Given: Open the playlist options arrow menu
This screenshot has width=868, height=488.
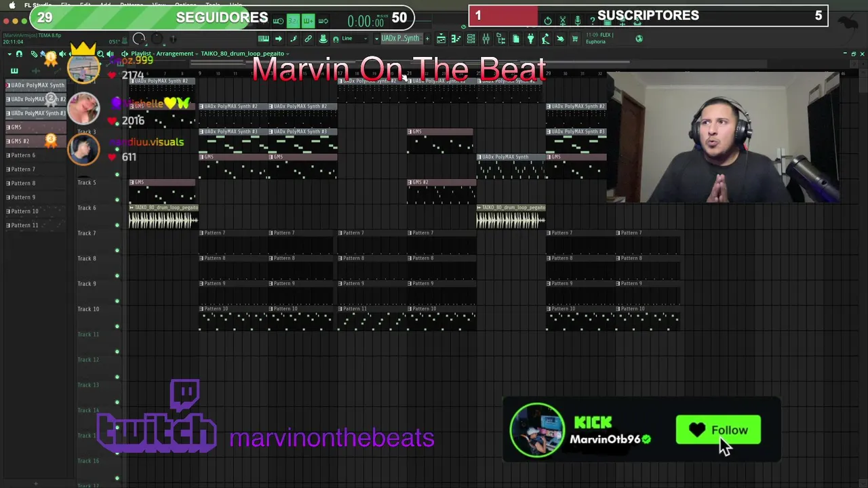Looking at the screenshot, I should click(9, 54).
